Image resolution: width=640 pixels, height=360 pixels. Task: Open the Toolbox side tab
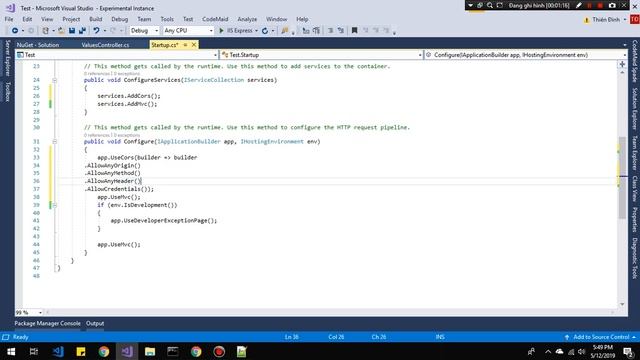(7, 91)
